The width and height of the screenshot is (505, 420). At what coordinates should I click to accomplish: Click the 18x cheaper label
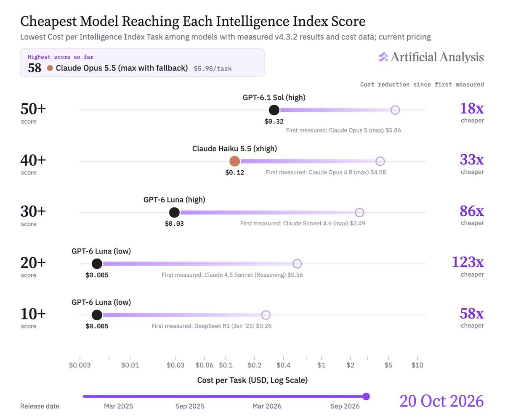coord(471,113)
